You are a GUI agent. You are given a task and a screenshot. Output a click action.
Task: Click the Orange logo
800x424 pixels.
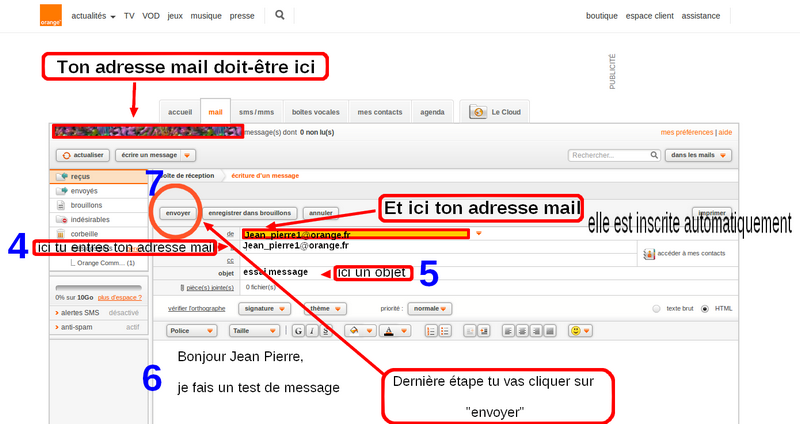pos(51,15)
